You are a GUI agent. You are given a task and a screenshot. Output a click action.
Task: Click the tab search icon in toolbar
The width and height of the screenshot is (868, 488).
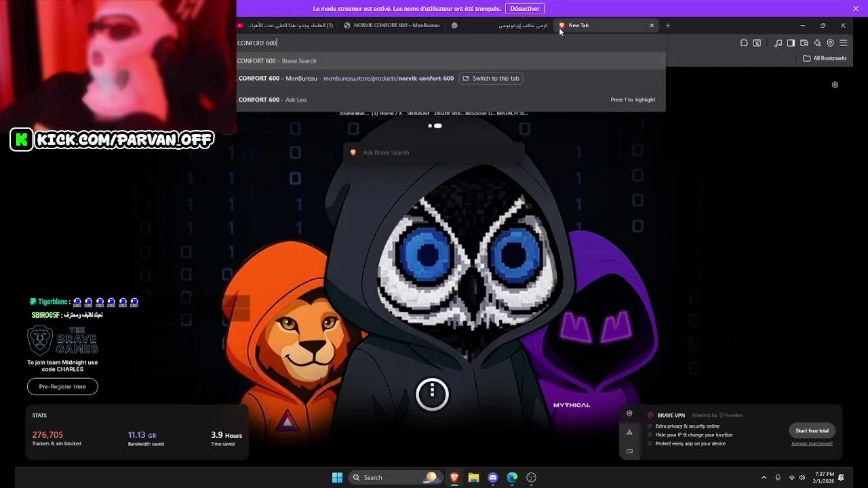[x=757, y=43]
